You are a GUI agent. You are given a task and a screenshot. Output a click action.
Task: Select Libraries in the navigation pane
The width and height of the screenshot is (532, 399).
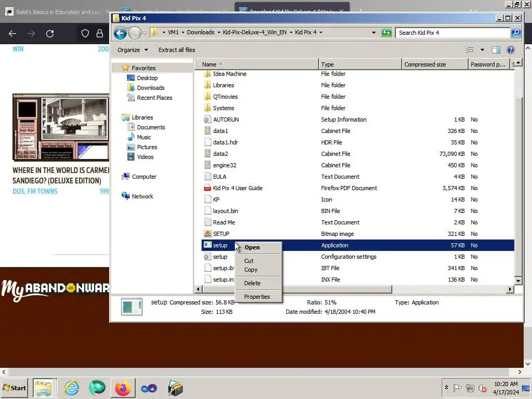(142, 117)
